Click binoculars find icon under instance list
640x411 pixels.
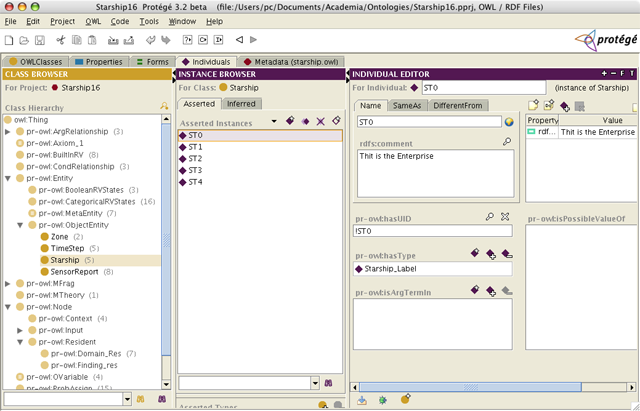click(x=327, y=383)
